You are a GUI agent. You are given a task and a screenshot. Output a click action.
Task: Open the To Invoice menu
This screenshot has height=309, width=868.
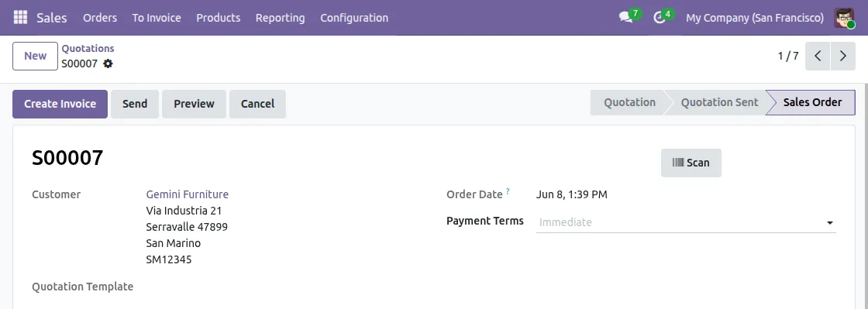pos(157,18)
